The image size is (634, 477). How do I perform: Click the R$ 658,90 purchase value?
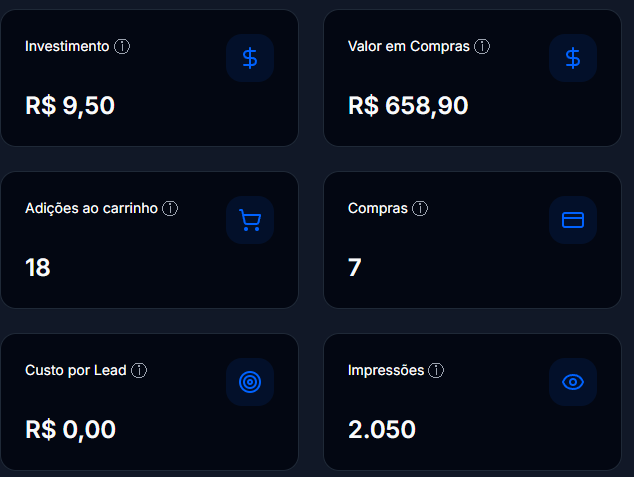click(x=408, y=105)
